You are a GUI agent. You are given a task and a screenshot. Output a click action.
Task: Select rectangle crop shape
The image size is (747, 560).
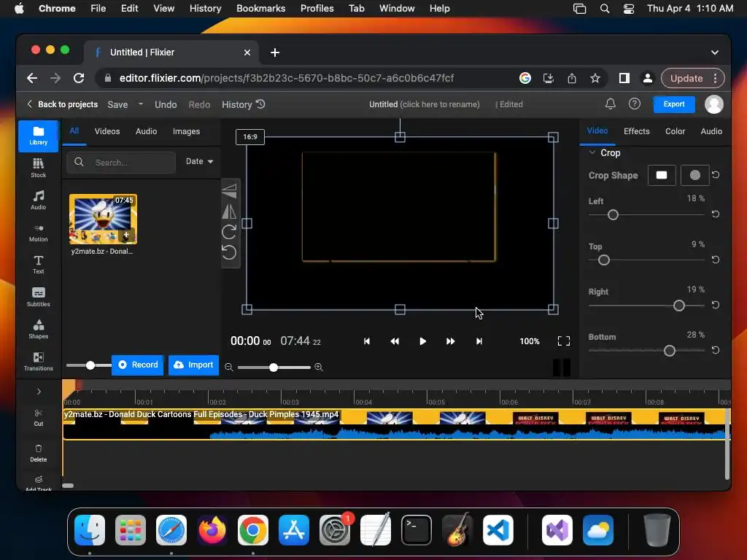click(x=661, y=175)
